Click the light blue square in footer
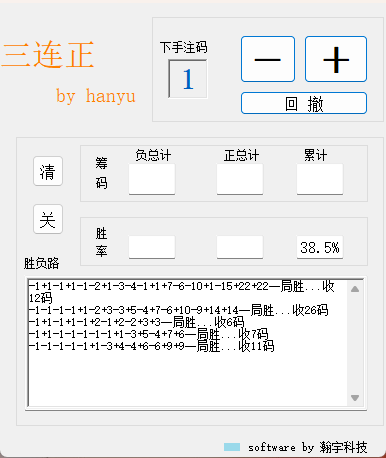This screenshot has height=458, width=386. [232, 447]
